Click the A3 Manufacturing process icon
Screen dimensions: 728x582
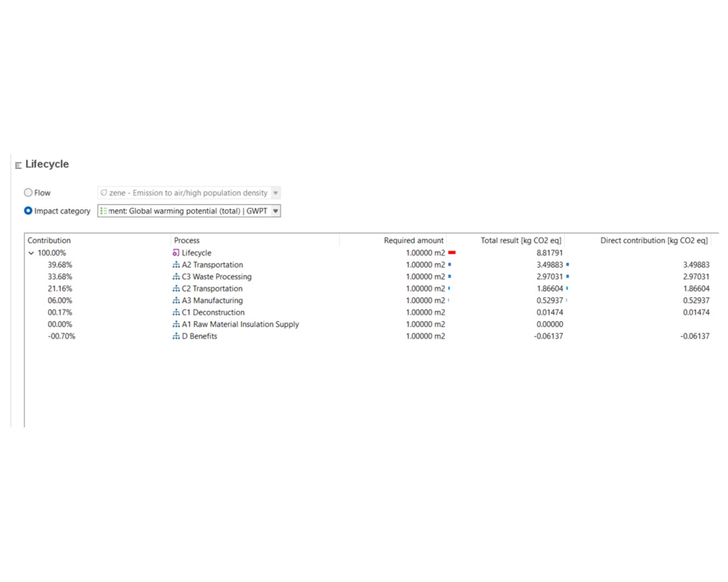tap(176, 300)
